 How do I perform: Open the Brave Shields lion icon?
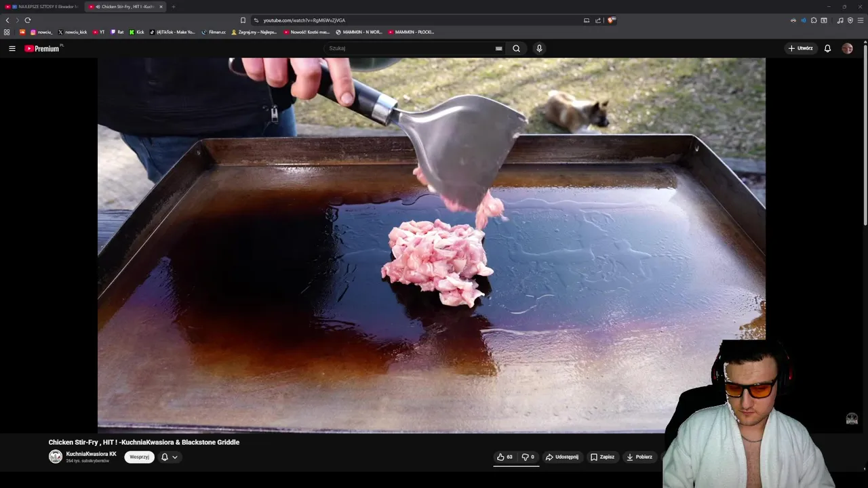click(611, 20)
